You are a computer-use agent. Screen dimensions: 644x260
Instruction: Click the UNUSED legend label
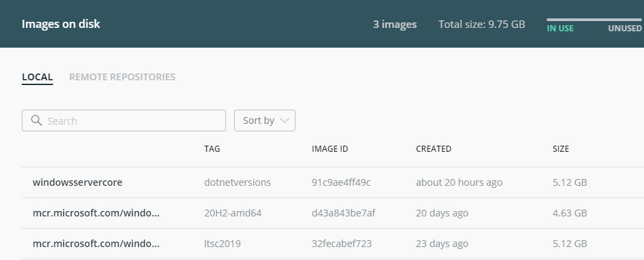click(x=625, y=29)
